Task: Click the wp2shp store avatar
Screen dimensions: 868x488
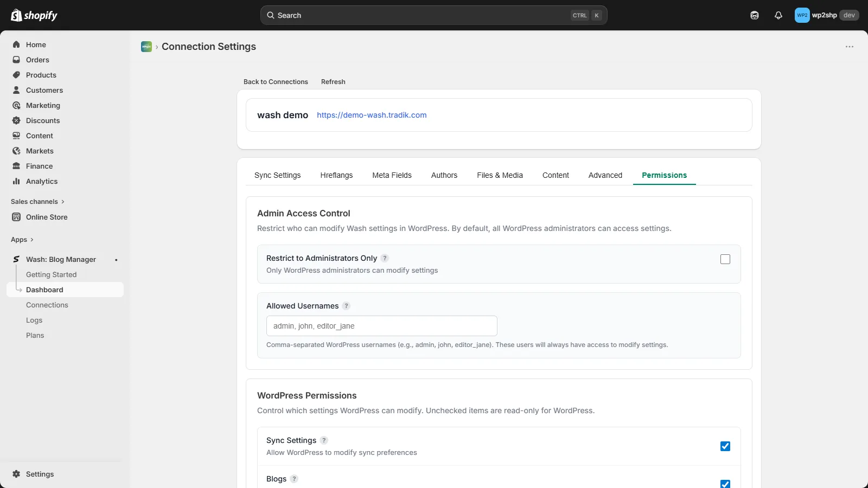Action: pyautogui.click(x=802, y=15)
